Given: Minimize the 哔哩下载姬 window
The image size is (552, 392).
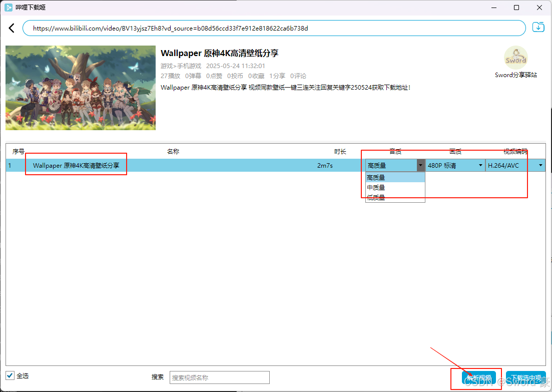Looking at the screenshot, I should click(494, 8).
